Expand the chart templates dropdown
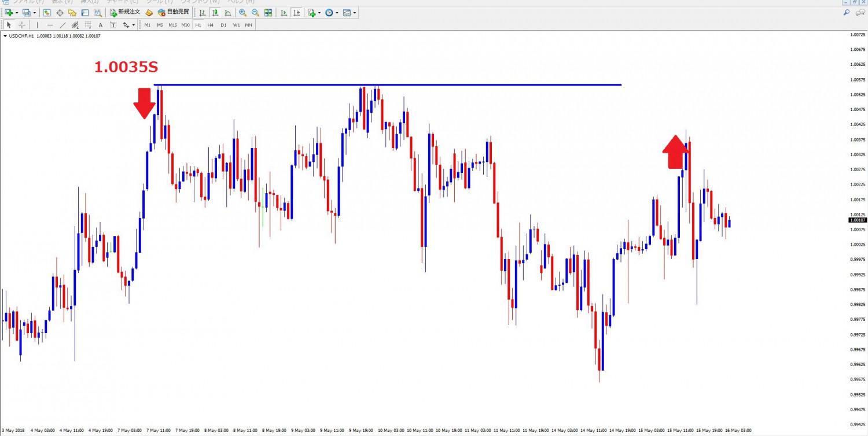868x436 pixels. 354,13
